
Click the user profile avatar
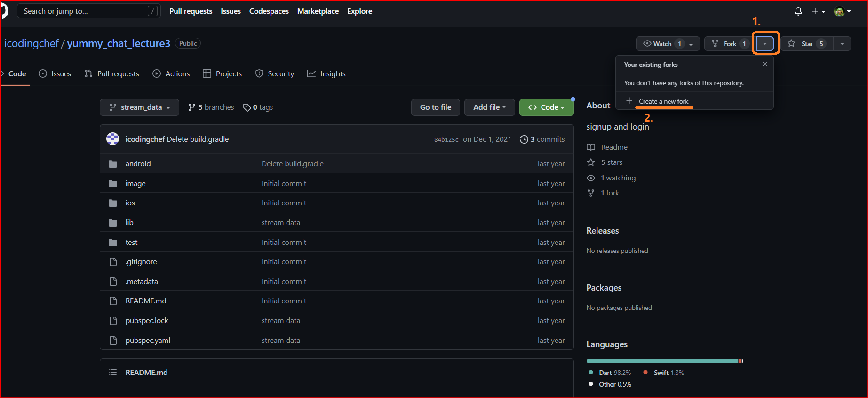click(839, 11)
